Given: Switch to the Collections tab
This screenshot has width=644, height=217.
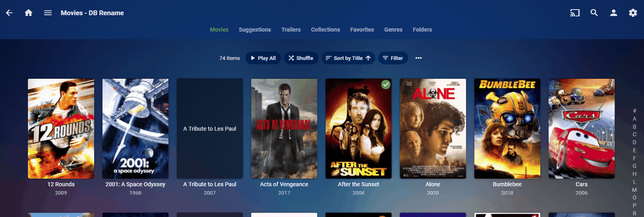Looking at the screenshot, I should coord(325,30).
